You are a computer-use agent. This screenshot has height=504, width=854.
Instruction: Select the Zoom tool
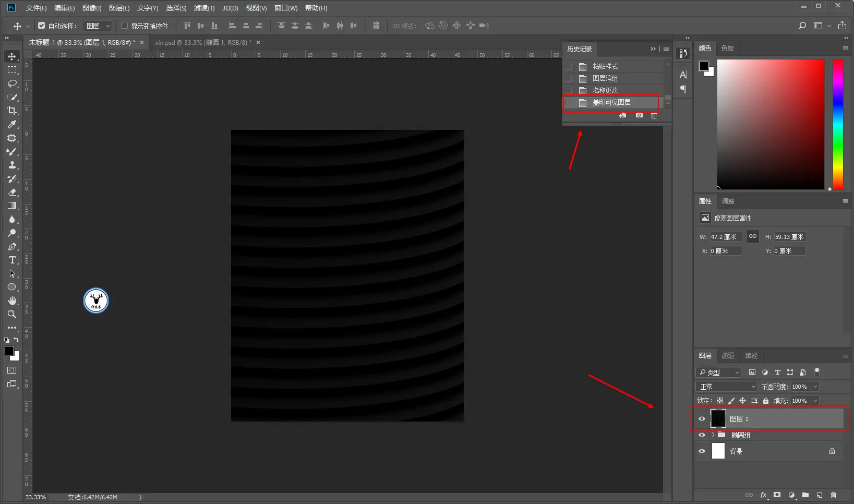click(x=12, y=314)
